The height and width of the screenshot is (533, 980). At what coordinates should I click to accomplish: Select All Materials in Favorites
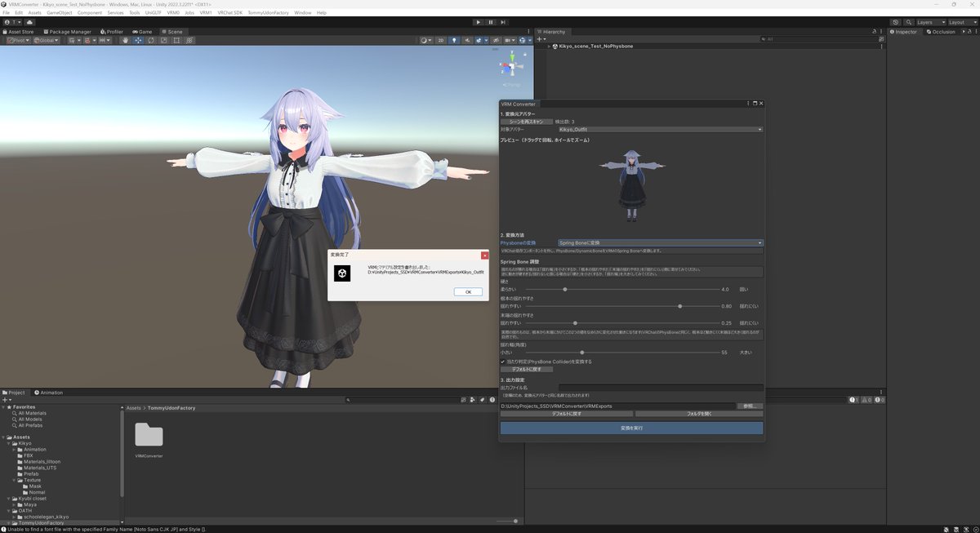click(32, 413)
